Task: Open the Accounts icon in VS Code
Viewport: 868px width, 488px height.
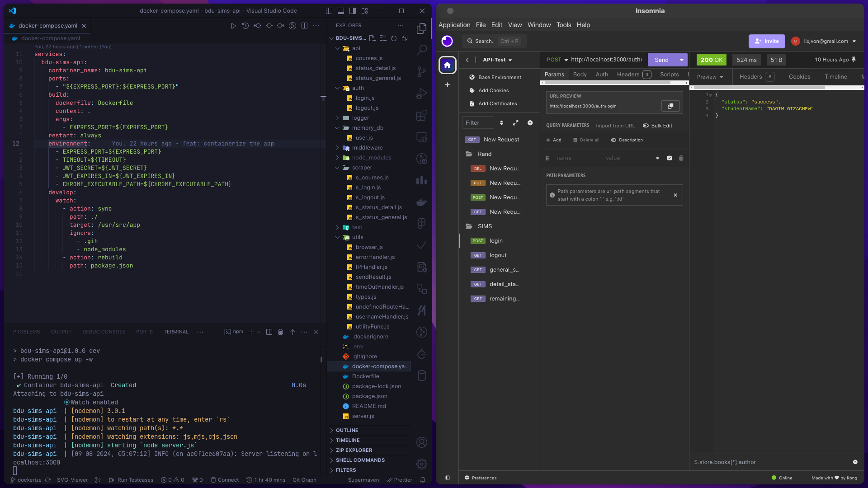Action: (421, 442)
